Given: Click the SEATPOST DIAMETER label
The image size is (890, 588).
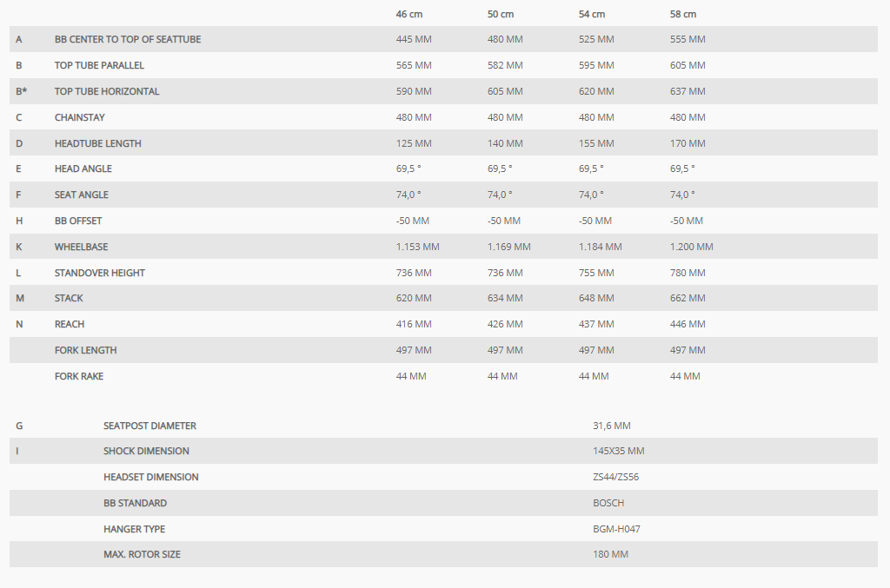Looking at the screenshot, I should pyautogui.click(x=149, y=426).
